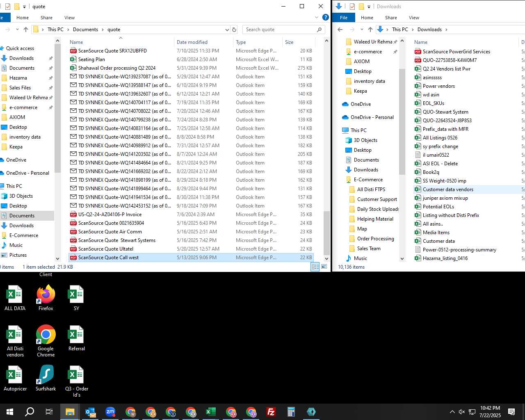The image size is (525, 420).
Task: Select ScanSource Quote Ultatel file
Action: pyautogui.click(x=191, y=249)
